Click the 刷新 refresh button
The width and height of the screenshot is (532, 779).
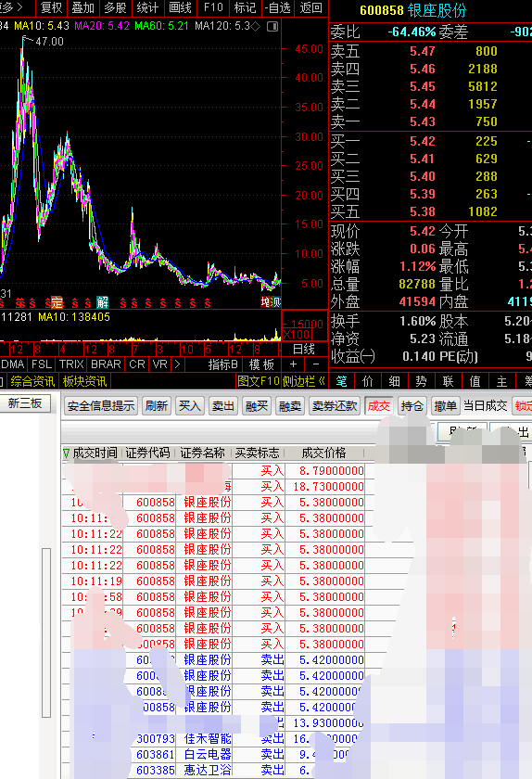click(156, 406)
